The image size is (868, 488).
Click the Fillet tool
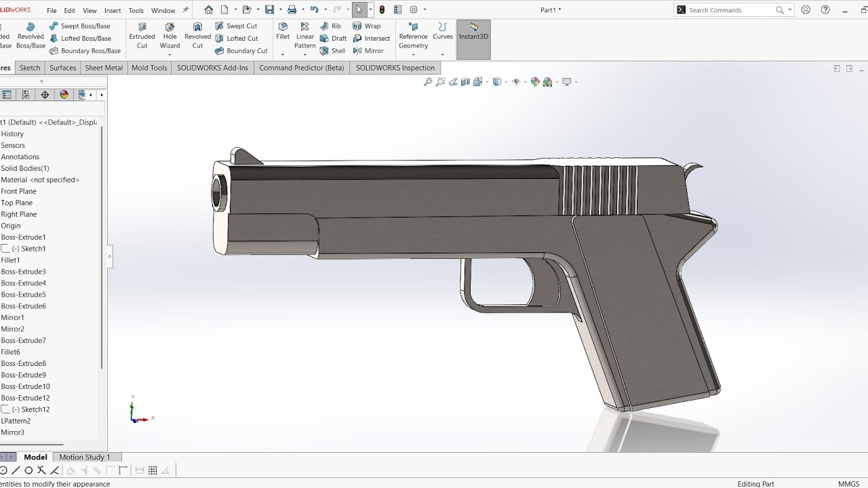tap(283, 31)
